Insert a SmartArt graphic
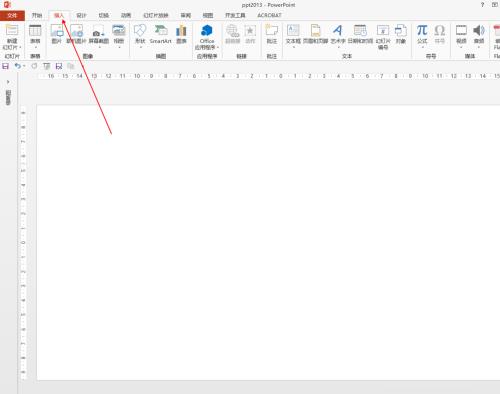Image resolution: width=500 pixels, height=394 pixels. 160,34
